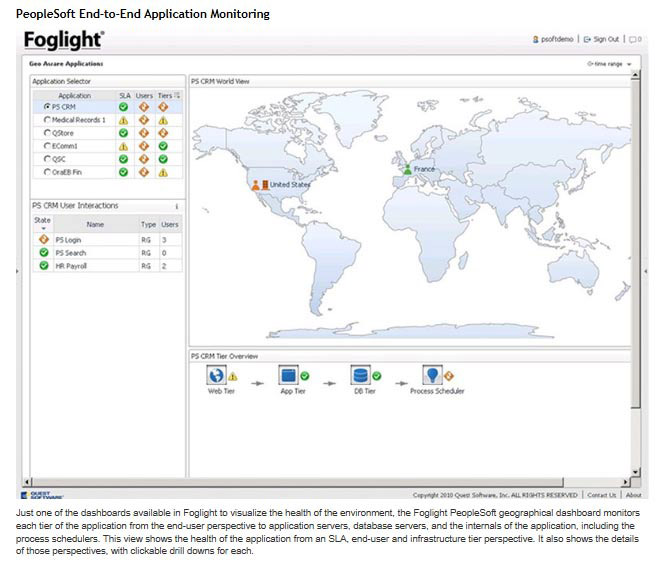Viewport: 668px width, 569px height.
Task: Open the Process Scheduler icon
Action: [432, 375]
